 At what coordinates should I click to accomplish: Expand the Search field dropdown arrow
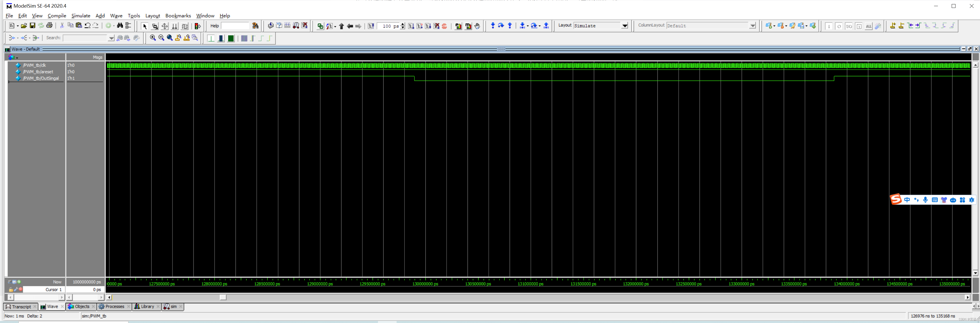[x=111, y=38]
